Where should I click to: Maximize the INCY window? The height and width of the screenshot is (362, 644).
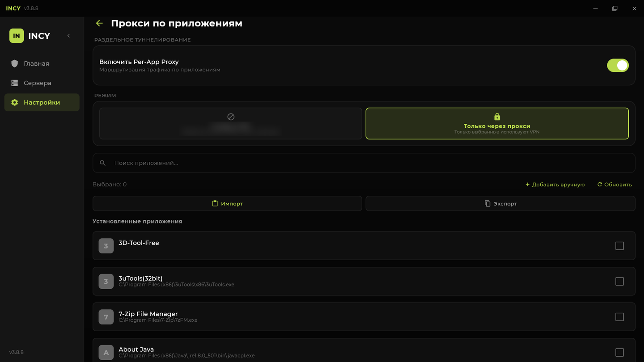click(615, 8)
